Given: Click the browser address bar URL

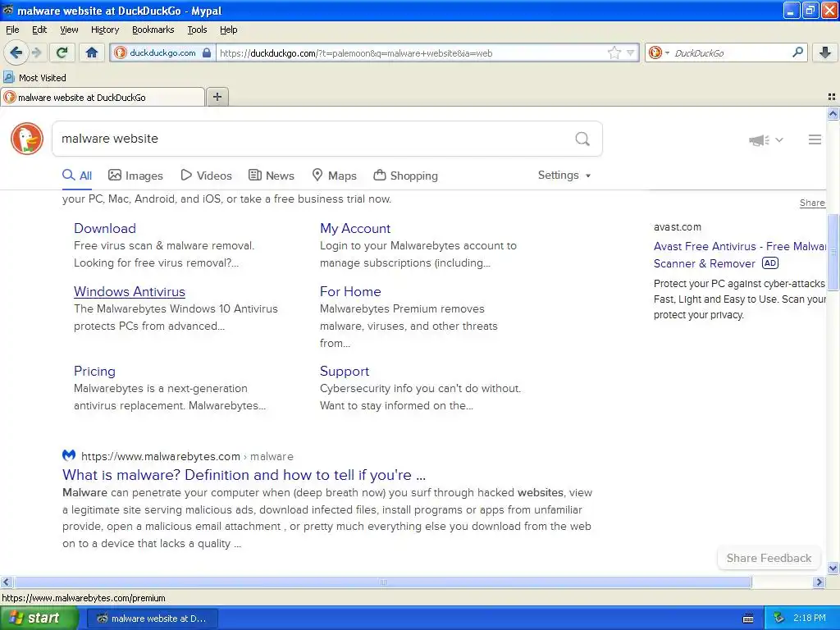Looking at the screenshot, I should [412, 53].
